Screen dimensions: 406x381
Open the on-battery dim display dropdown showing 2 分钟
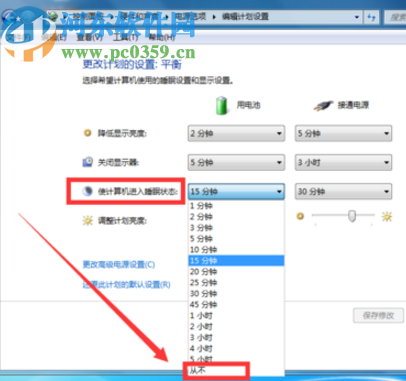[236, 133]
